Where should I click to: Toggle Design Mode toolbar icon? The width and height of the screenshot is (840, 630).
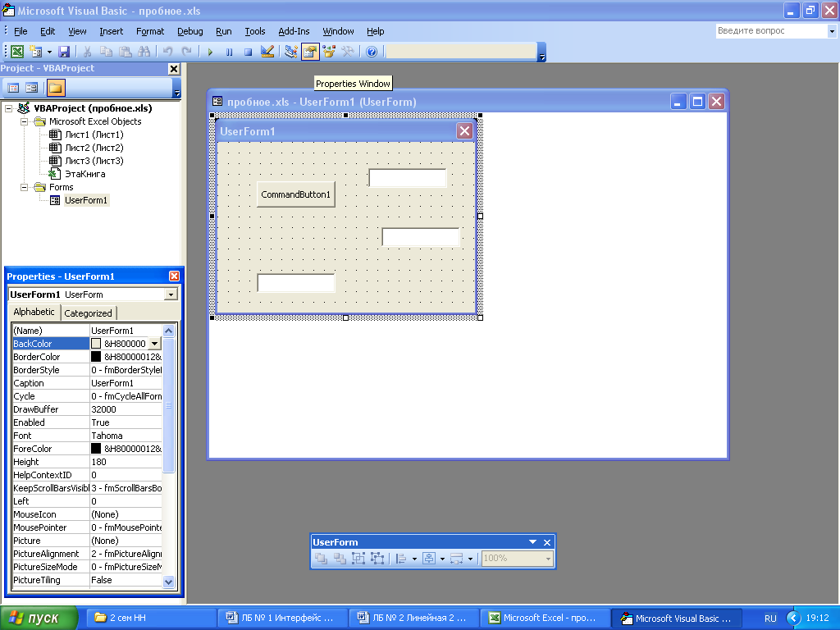pyautogui.click(x=267, y=52)
